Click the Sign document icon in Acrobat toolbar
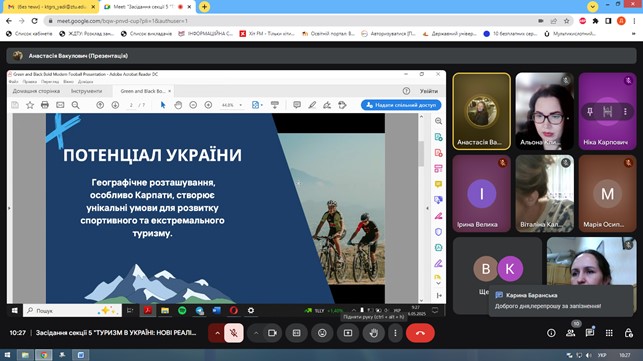This screenshot has width=643, height=361. click(x=327, y=105)
